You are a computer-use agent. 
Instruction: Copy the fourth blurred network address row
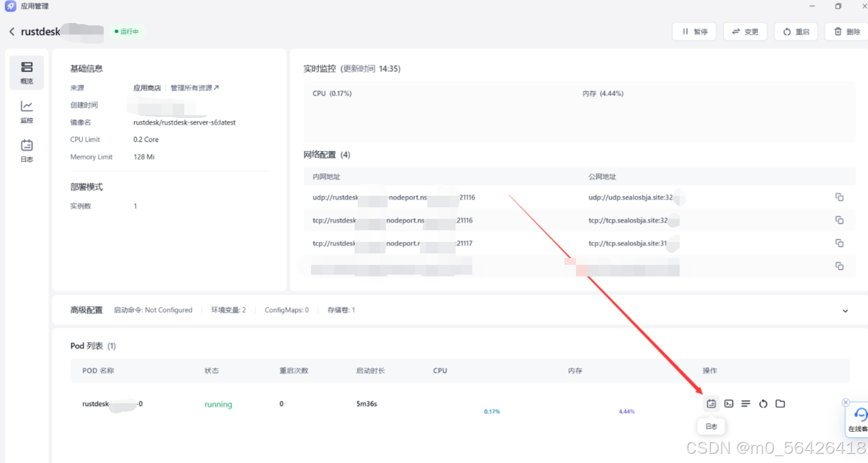(x=840, y=266)
